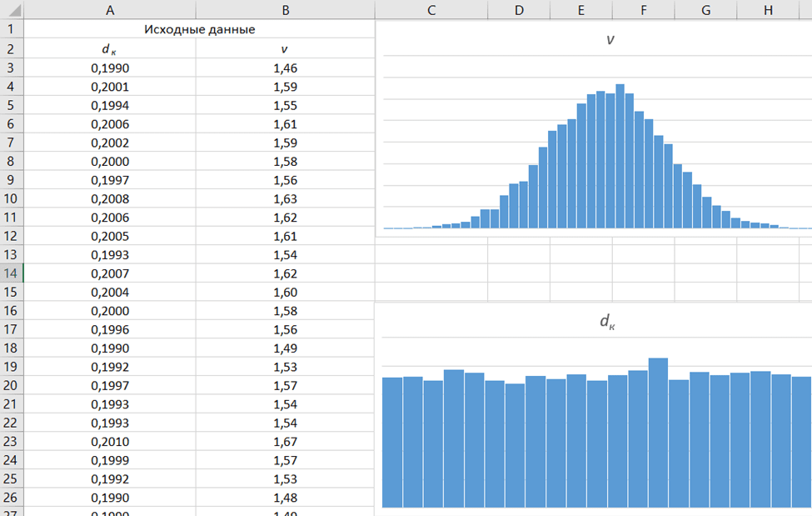Click the dк heading cell in column A

click(110, 48)
